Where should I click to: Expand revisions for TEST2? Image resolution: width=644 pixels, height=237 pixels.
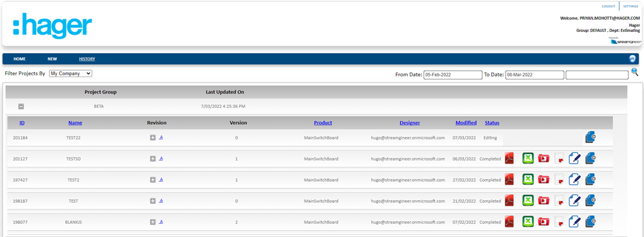point(153,180)
